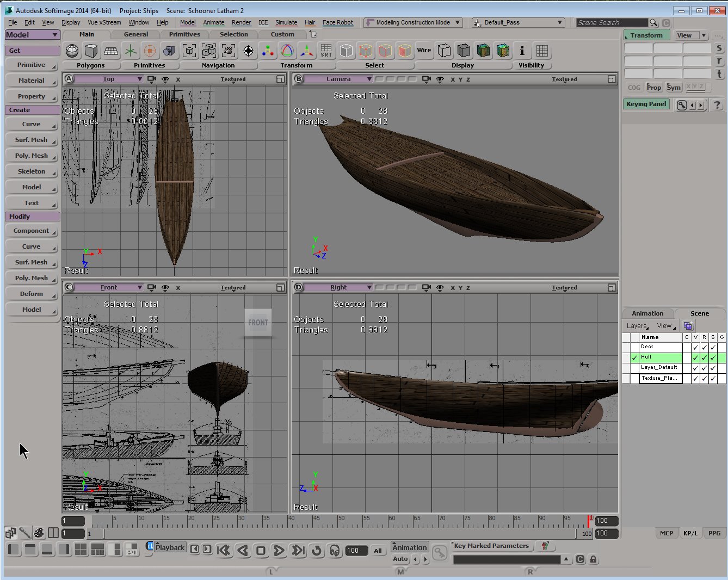Open the Model module dropdown
Viewport: 728px width, 580px height.
[32, 35]
